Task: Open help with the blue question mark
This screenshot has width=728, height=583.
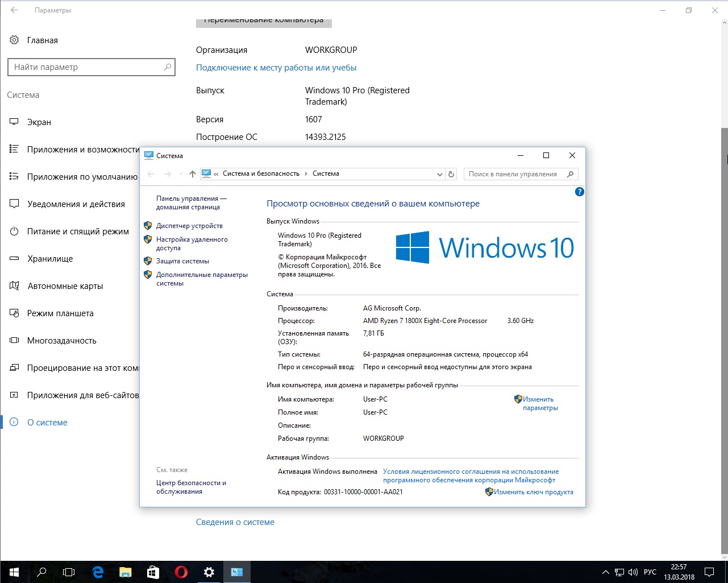Action: tap(580, 192)
